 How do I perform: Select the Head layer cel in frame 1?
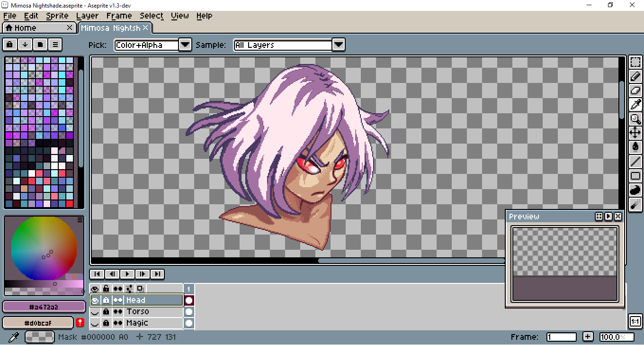[x=189, y=300]
